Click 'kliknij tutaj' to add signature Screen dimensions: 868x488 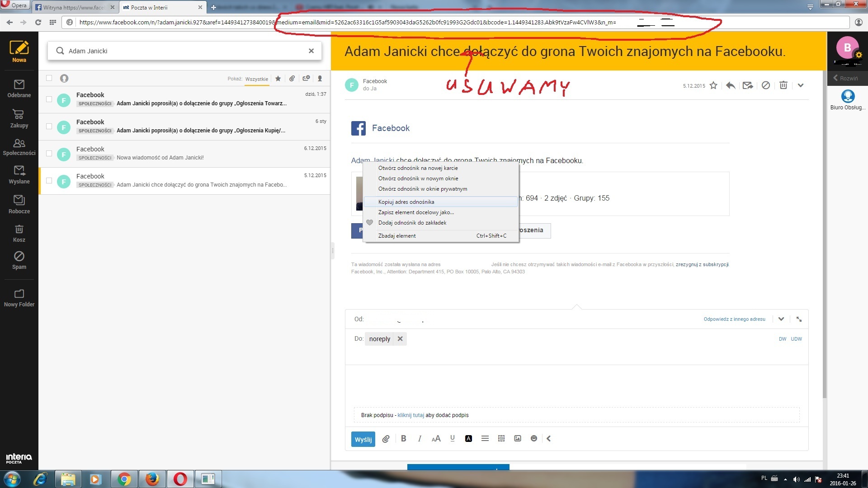[410, 415]
